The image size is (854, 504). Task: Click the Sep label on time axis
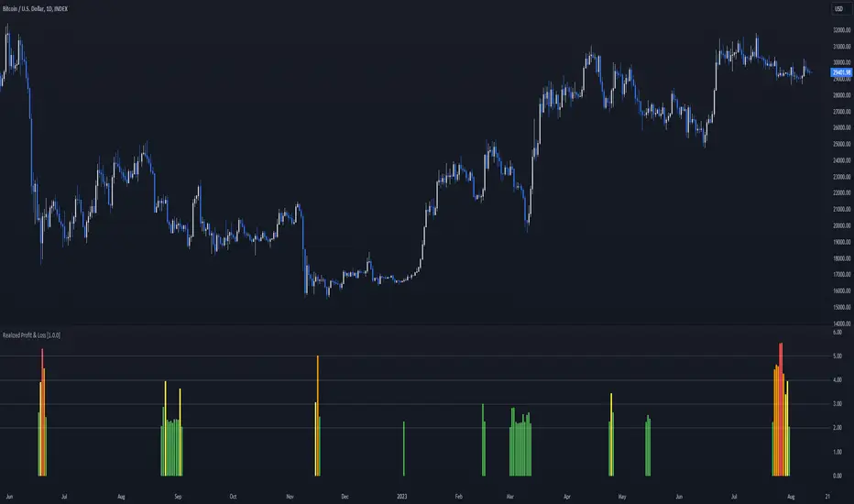(179, 496)
